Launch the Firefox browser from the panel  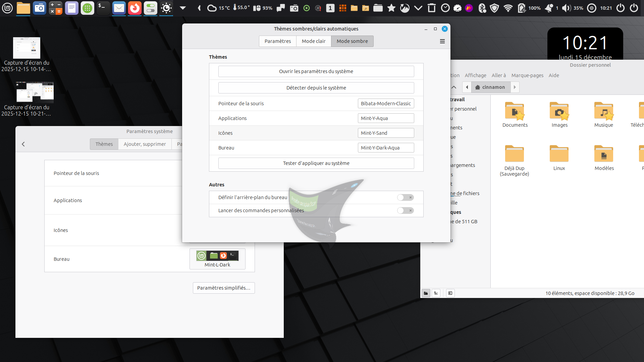tap(135, 8)
